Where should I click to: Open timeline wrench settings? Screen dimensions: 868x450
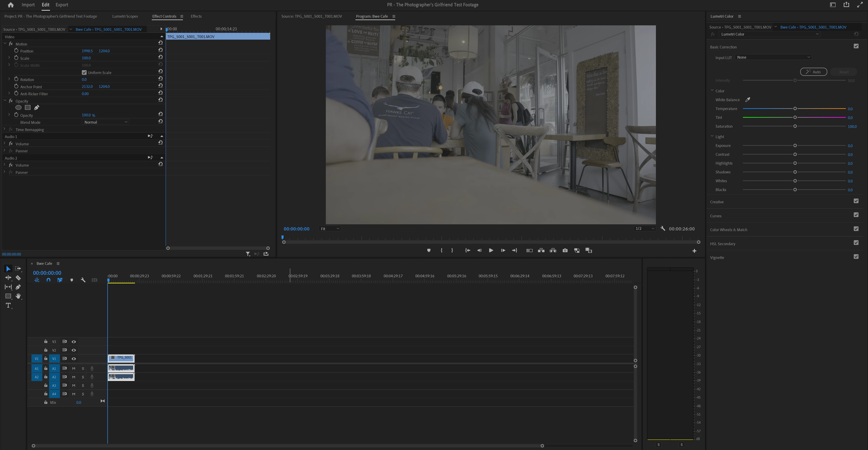point(83,280)
